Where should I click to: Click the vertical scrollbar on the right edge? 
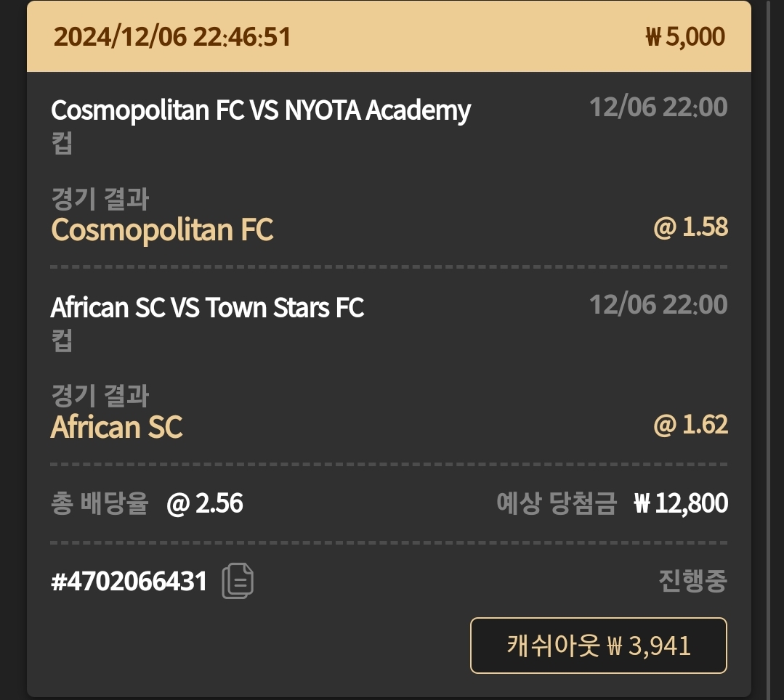[768, 349]
